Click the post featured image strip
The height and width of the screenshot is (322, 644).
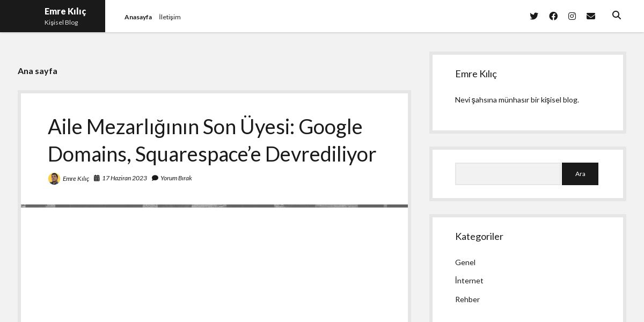tap(214, 206)
